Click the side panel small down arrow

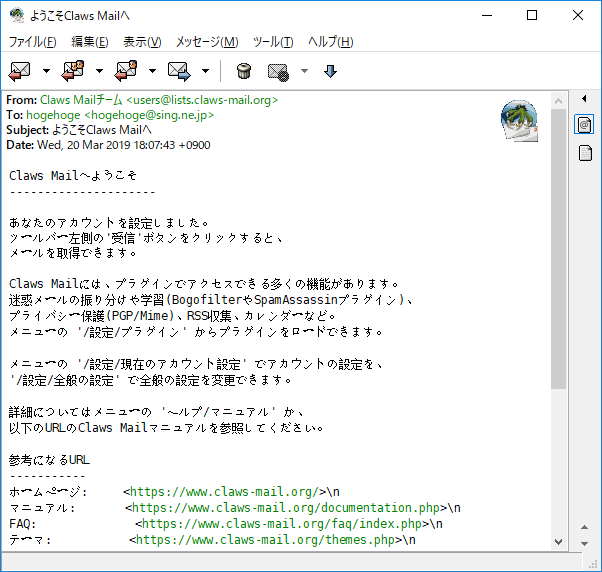pos(584,543)
